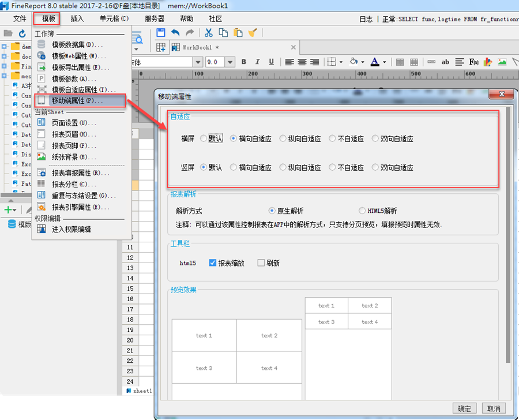This screenshot has width=519, height=420.
Task: Click the font color A icon
Action: [x=375, y=62]
